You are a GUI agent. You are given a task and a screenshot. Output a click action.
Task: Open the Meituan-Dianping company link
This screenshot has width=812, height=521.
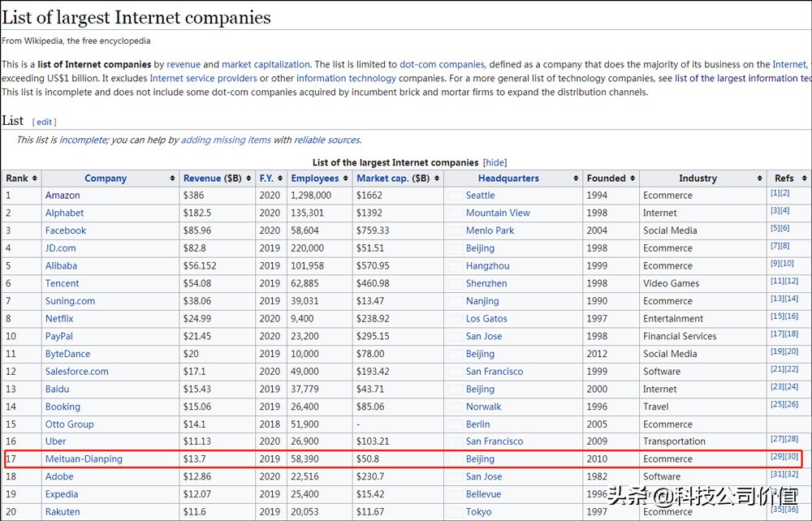84,459
